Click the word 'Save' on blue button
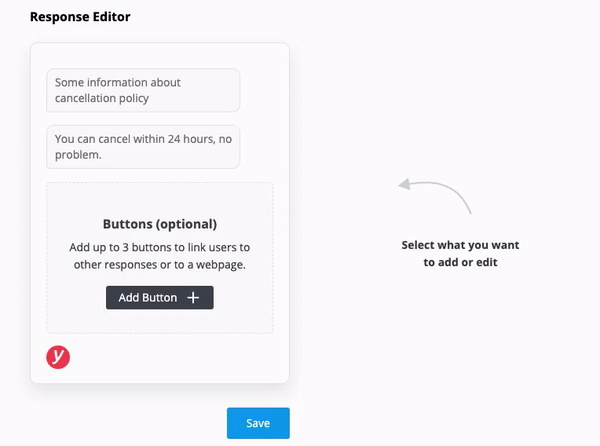This screenshot has height=446, width=600. coord(258,423)
